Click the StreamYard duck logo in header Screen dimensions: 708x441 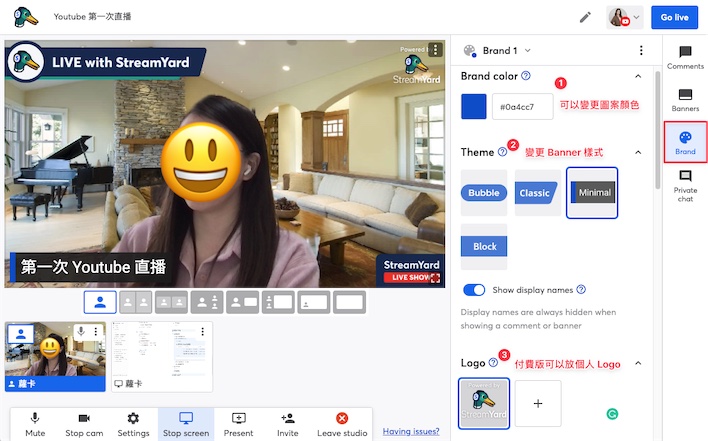(x=25, y=17)
